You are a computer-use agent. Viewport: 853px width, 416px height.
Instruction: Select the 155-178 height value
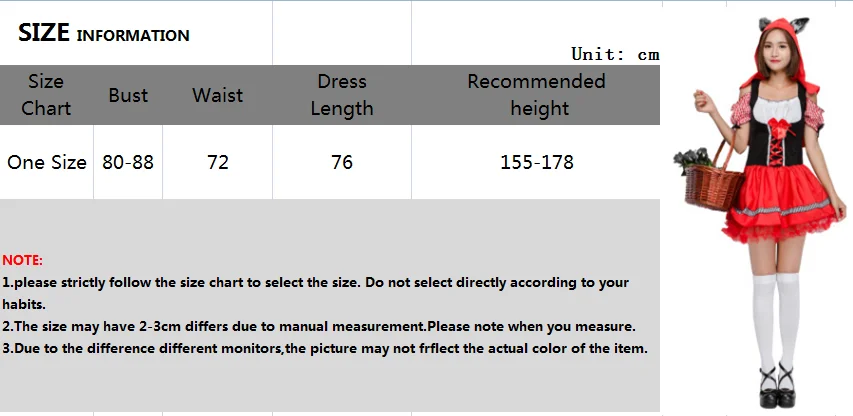coord(536,162)
